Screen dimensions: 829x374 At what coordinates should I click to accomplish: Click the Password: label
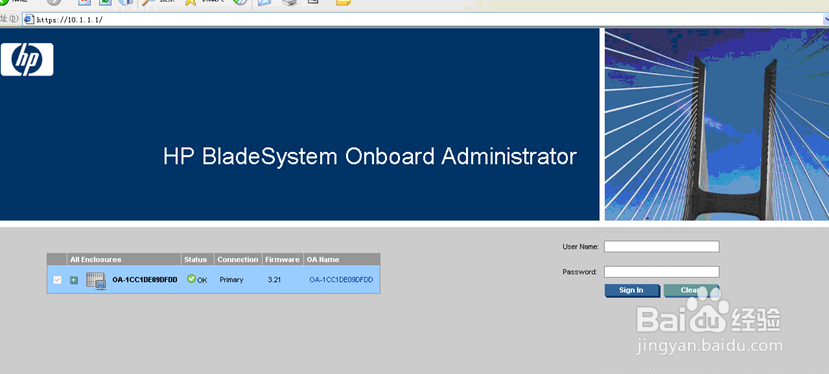(579, 272)
